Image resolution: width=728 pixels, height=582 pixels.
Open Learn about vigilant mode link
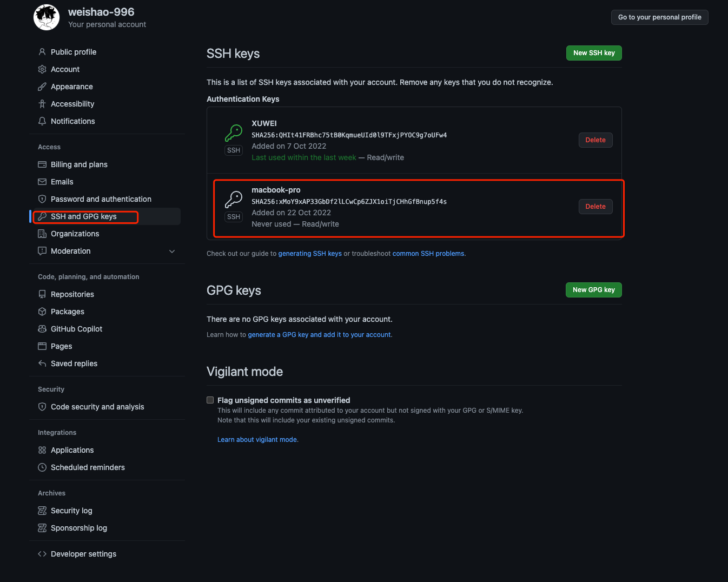[257, 440]
